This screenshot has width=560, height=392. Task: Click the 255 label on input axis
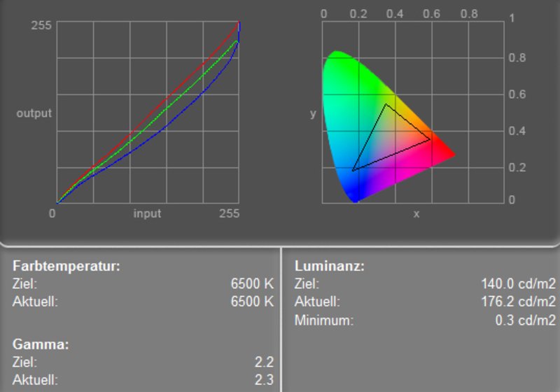tap(230, 213)
